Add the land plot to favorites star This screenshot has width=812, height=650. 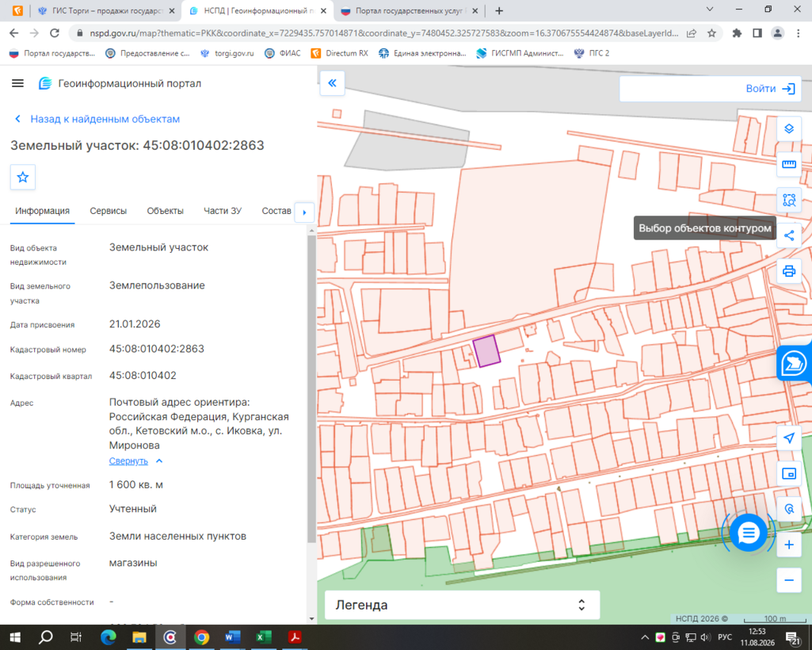[x=23, y=178]
